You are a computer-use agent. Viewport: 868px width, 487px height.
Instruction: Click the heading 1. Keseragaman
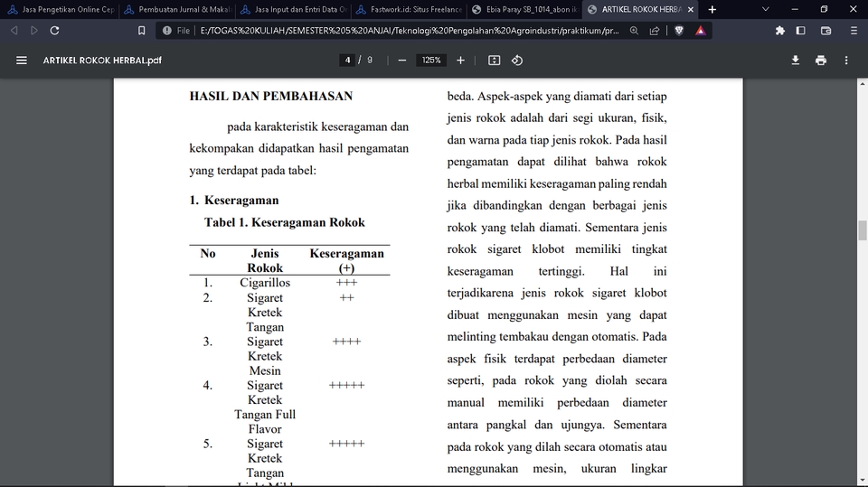pos(234,201)
